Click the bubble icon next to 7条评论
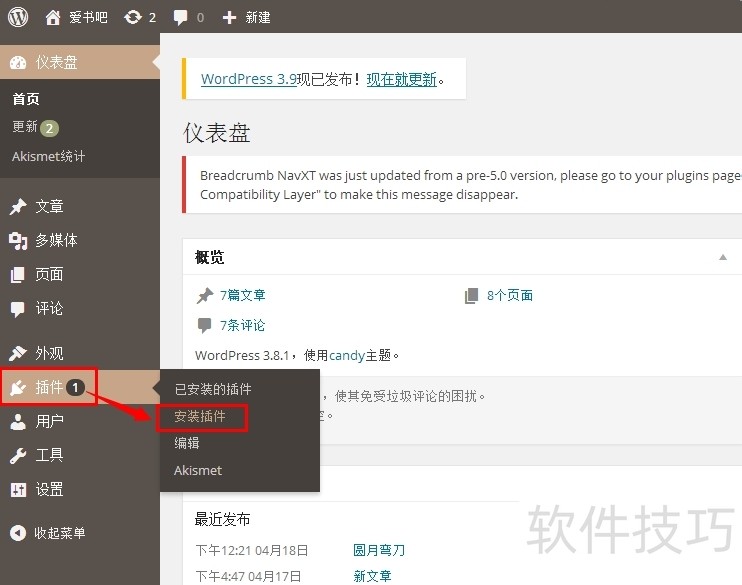Screen dimensions: 742x585 204,326
